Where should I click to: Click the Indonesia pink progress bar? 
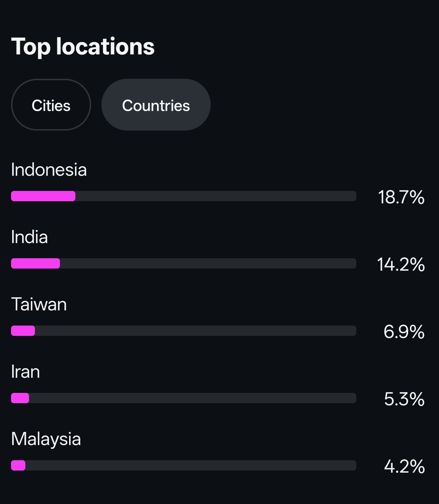point(43,196)
